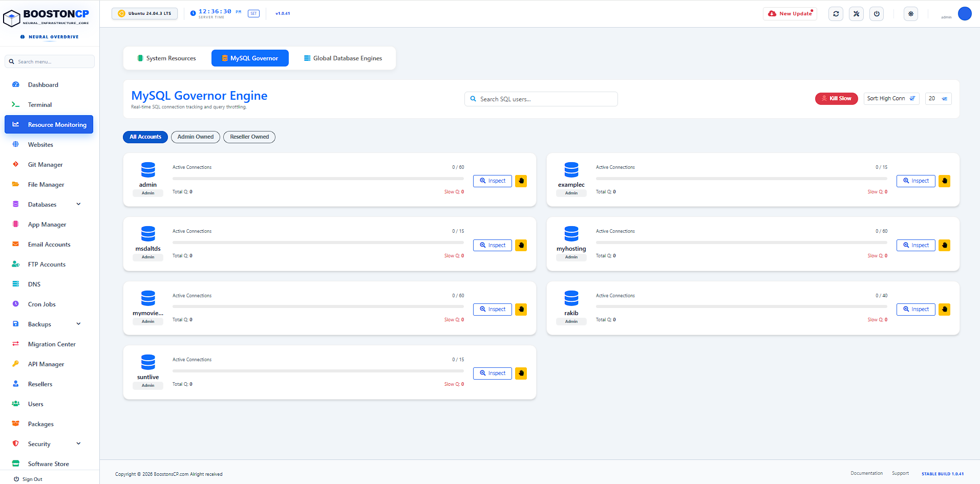Image resolution: width=980 pixels, height=484 pixels.
Task: Select the All Accounts filter
Action: [145, 137]
